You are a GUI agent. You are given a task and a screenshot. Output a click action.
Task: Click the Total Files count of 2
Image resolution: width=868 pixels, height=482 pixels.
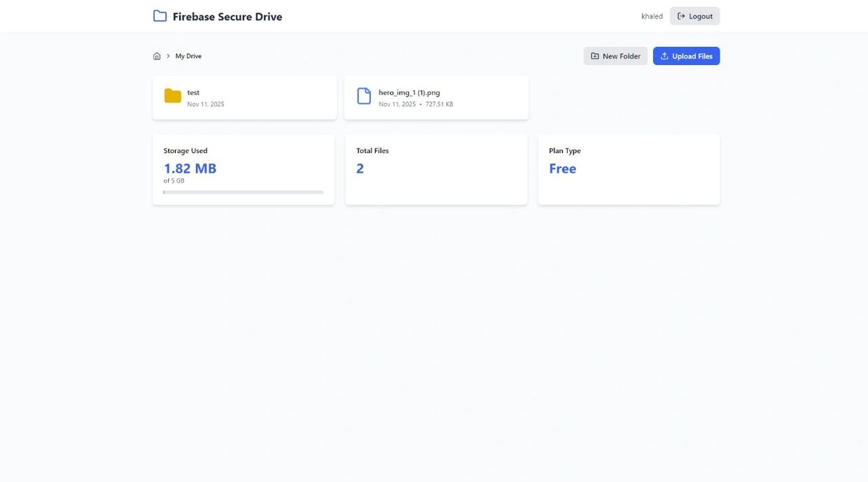pos(360,169)
